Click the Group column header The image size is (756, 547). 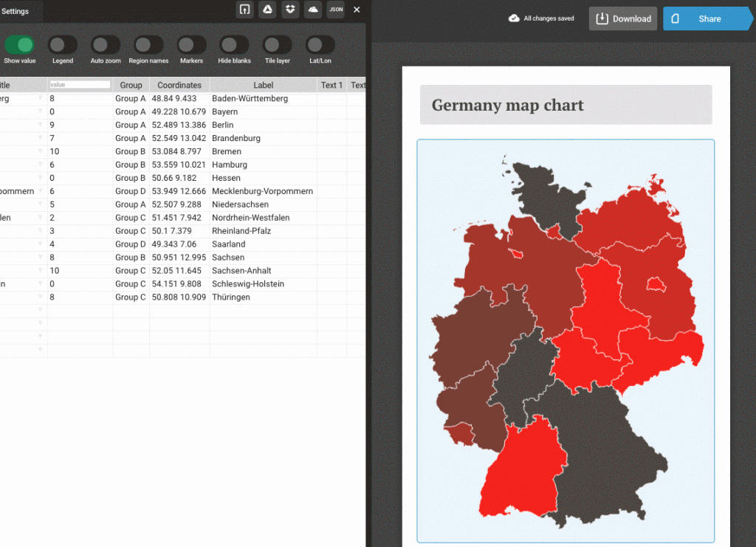[131, 84]
